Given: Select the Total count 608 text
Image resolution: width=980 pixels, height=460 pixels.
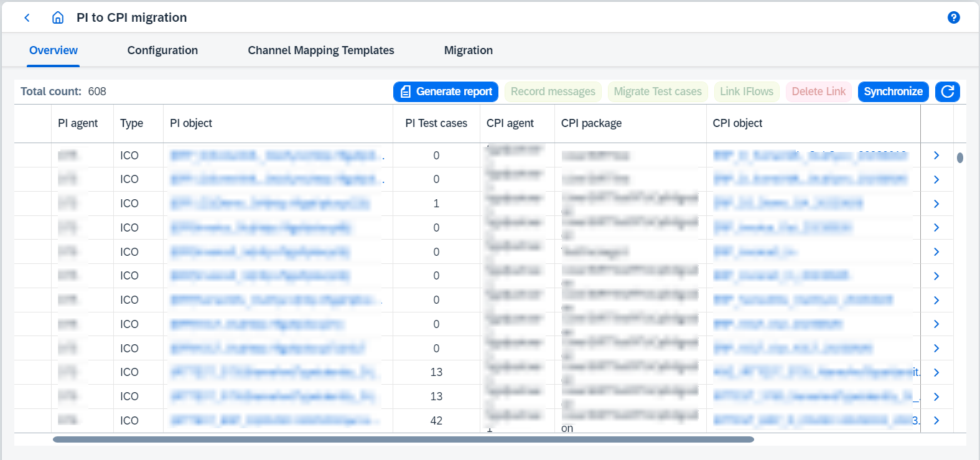Looking at the screenshot, I should coord(63,92).
